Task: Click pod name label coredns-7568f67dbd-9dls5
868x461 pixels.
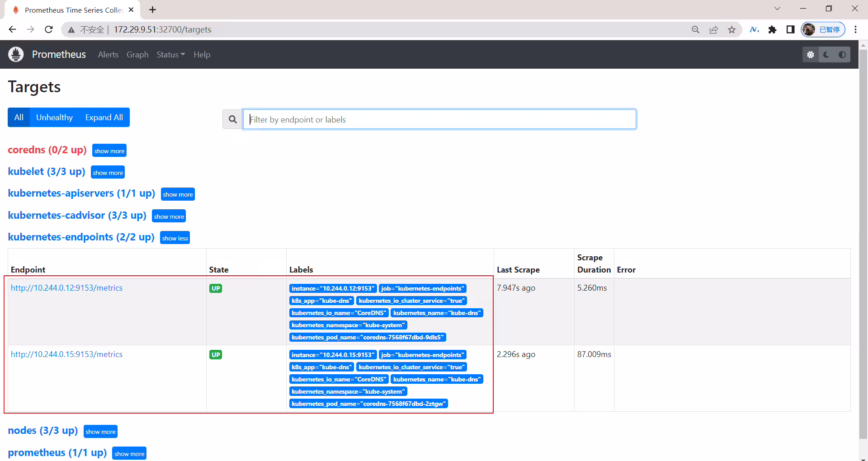Action: (368, 337)
